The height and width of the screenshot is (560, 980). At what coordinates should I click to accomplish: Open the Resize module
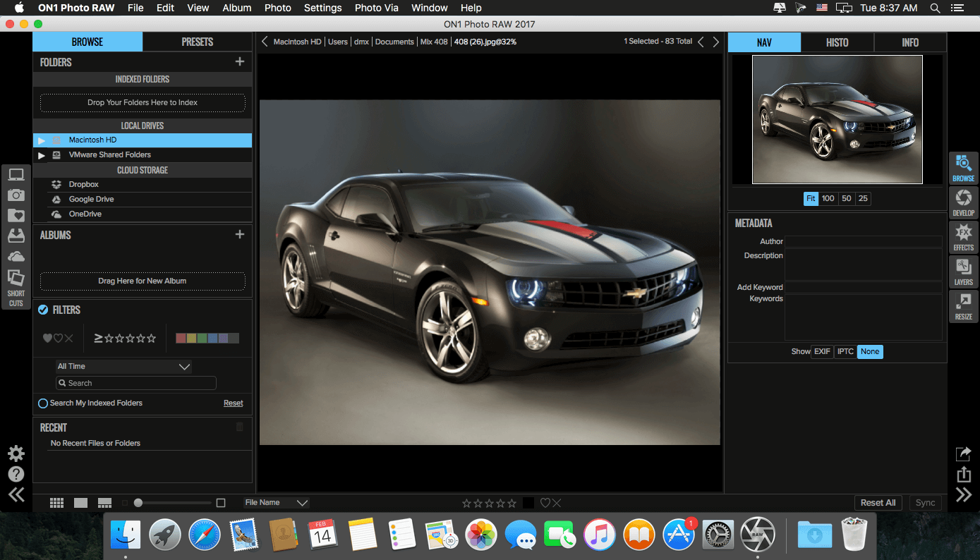point(963,306)
